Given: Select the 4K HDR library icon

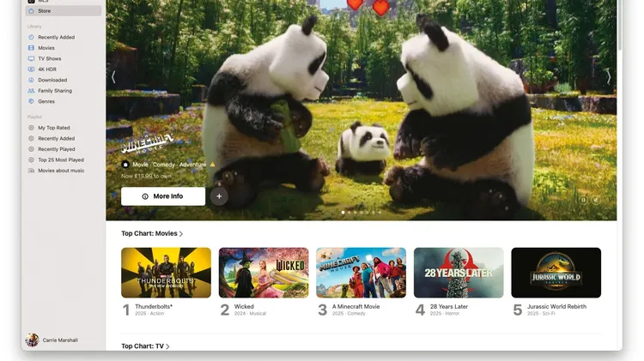Looking at the screenshot, I should [31, 69].
